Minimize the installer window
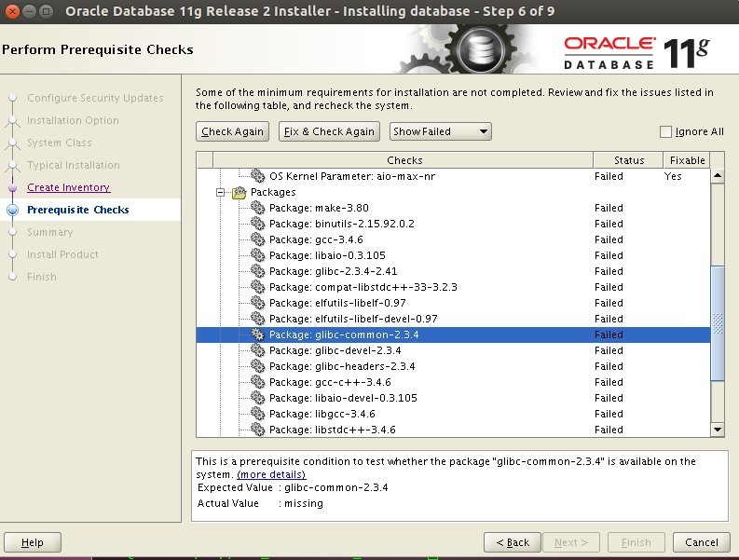739x560 pixels. click(29, 11)
